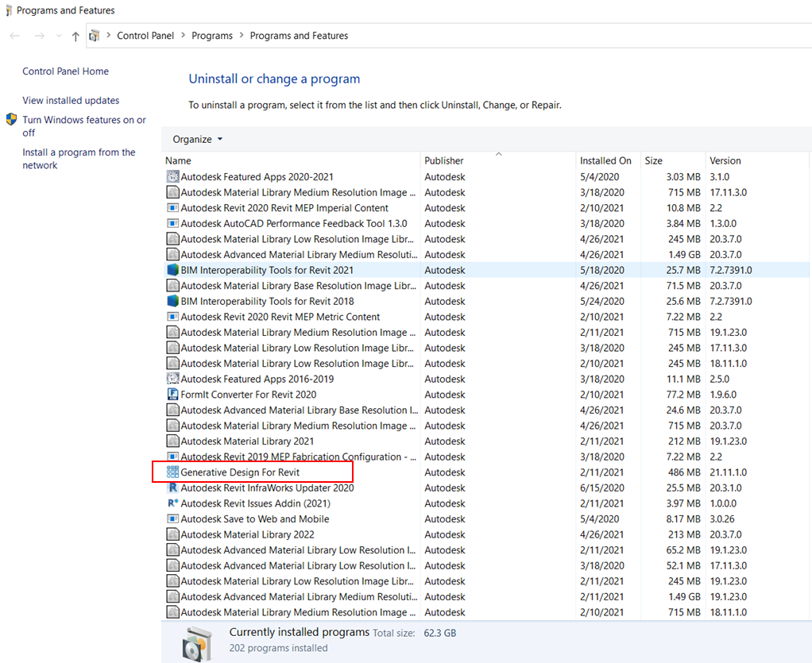Viewport: 812px width, 663px height.
Task: Click the Autodesk Save to Web and Mobile icon
Action: (172, 518)
